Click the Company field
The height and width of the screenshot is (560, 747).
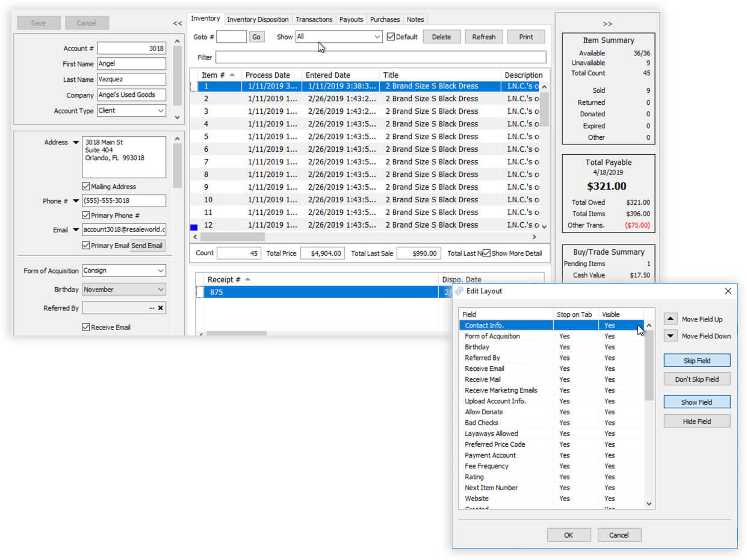click(131, 95)
